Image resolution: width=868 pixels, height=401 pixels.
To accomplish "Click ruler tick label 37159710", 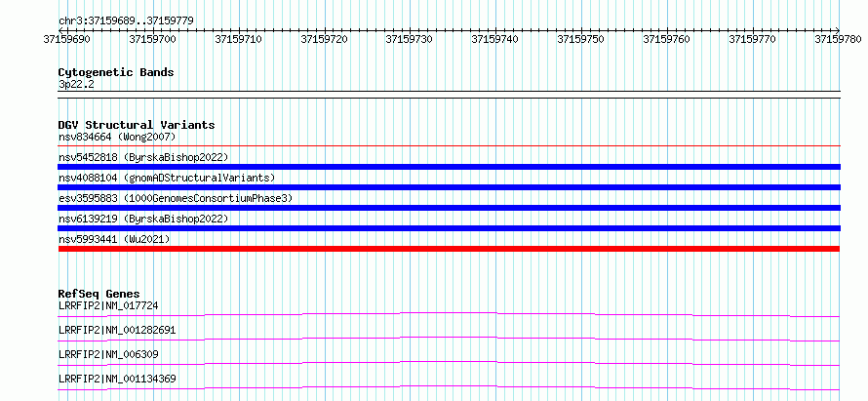I will coord(239,39).
